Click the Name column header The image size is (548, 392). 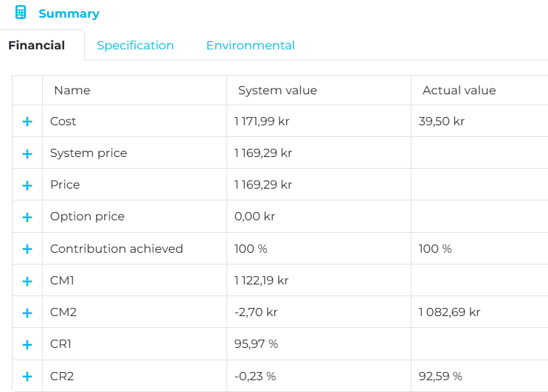[x=72, y=91]
